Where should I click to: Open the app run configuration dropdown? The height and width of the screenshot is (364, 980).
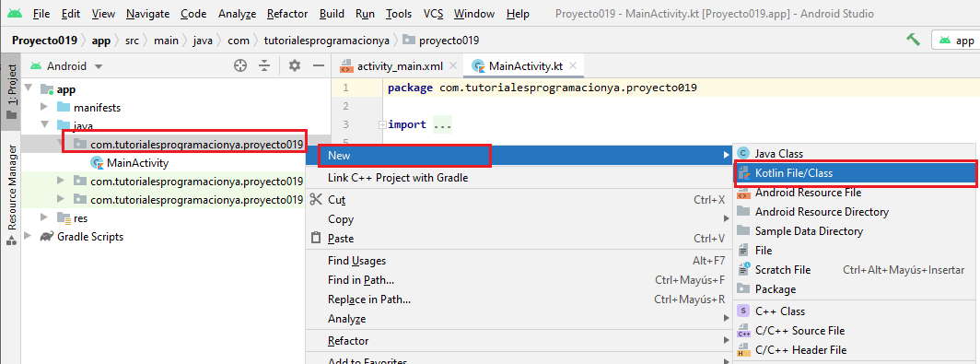pos(956,41)
